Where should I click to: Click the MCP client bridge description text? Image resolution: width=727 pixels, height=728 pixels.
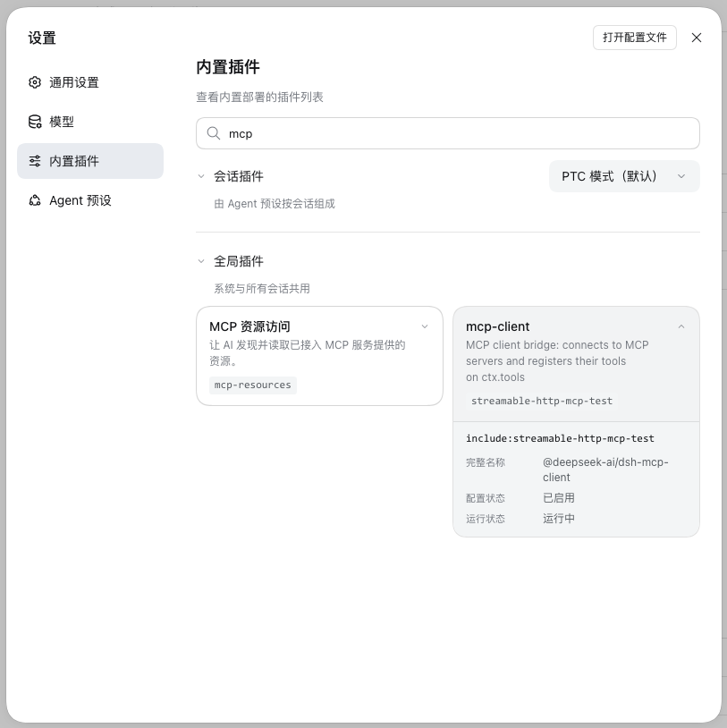click(557, 361)
